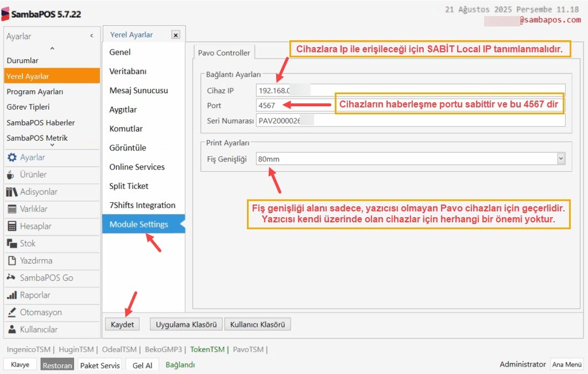The height and width of the screenshot is (374, 588).
Task: Click the Restoran button
Action: pos(57,365)
